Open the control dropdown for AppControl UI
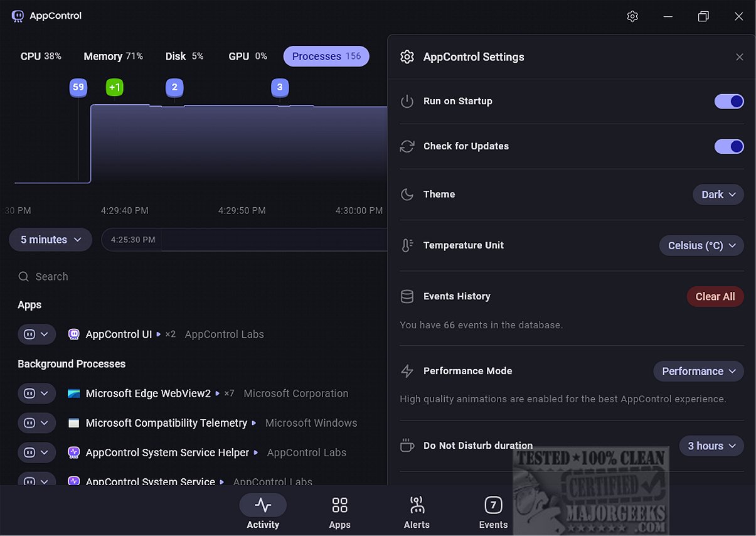 tap(36, 335)
